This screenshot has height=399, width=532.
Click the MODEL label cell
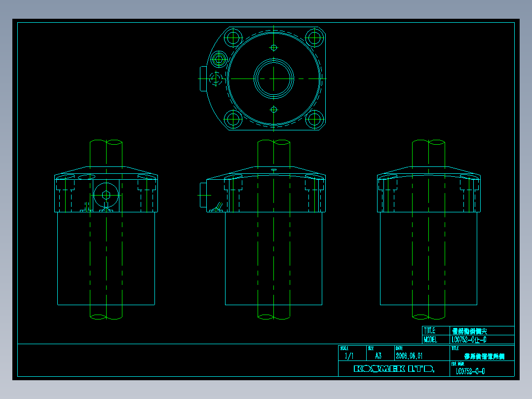[x=436, y=340]
